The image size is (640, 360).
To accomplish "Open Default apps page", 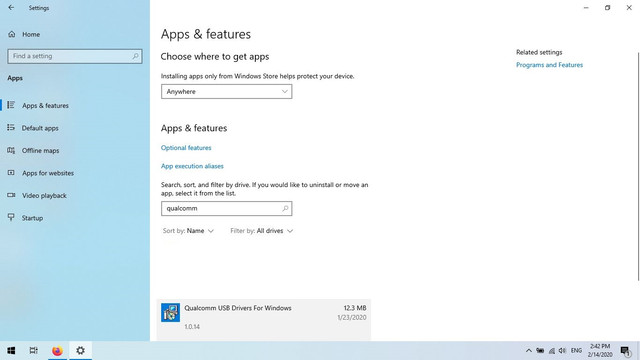I will coord(75,128).
